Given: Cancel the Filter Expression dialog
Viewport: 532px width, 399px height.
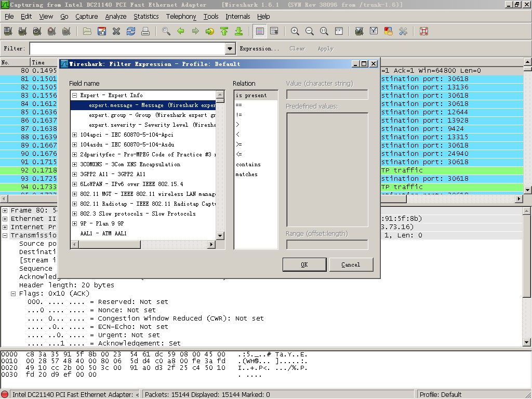Looking at the screenshot, I should pyautogui.click(x=351, y=264).
